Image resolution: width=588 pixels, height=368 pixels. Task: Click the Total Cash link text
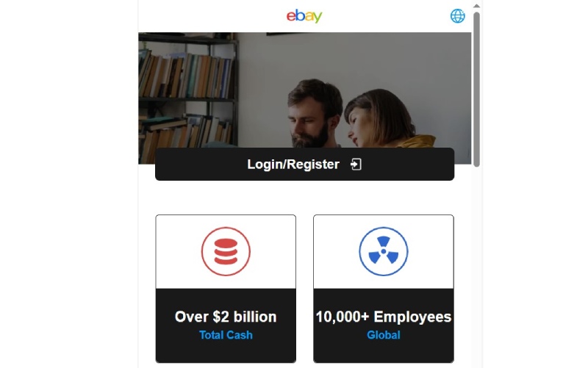(226, 335)
